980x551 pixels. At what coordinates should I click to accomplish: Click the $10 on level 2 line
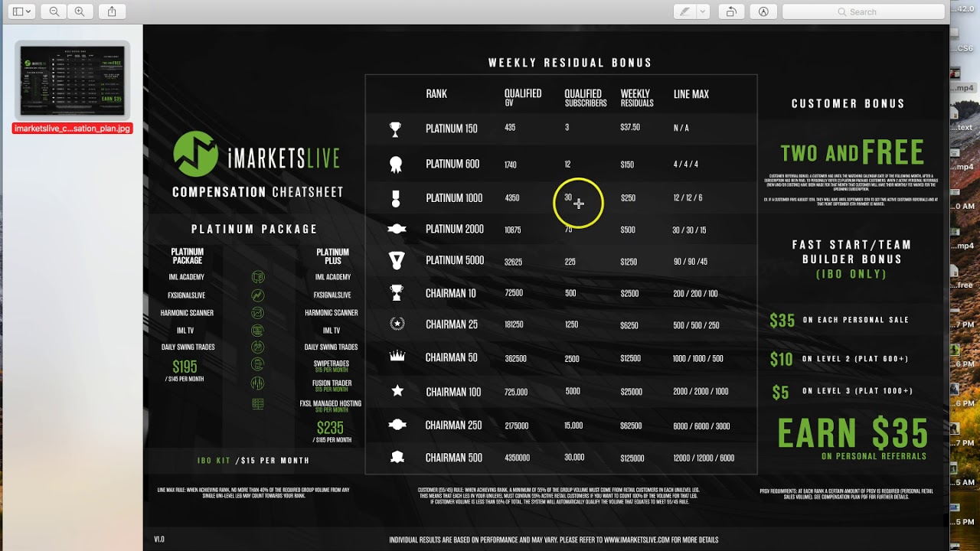[x=841, y=359]
